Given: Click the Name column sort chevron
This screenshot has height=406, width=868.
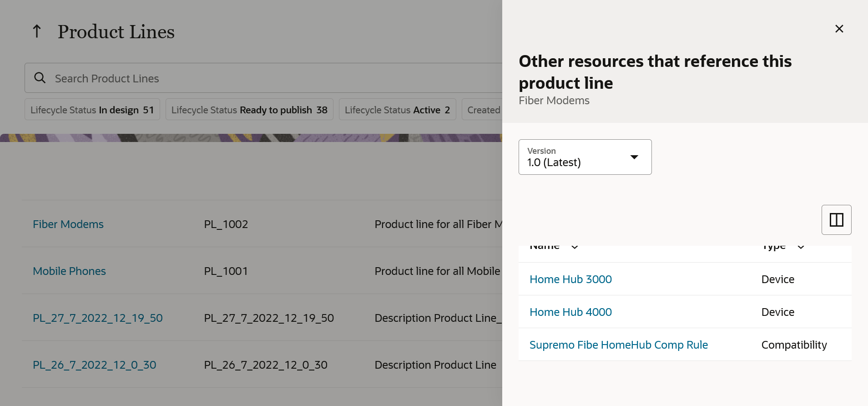Looking at the screenshot, I should tap(575, 247).
